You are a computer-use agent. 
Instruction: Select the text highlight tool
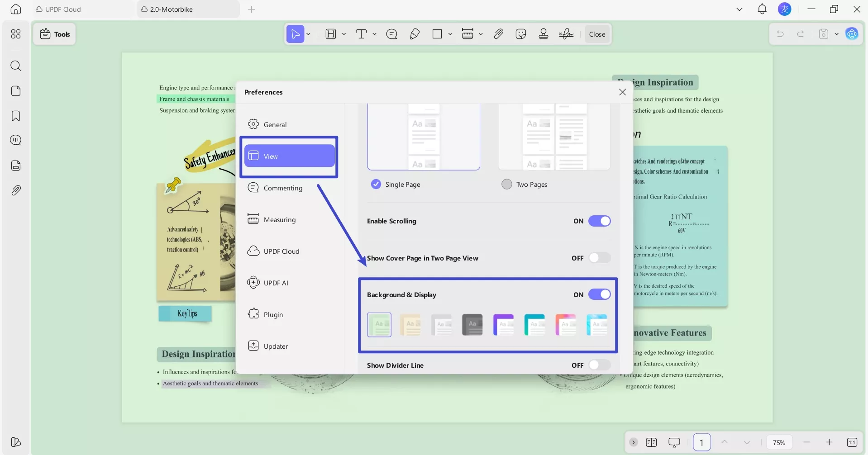[x=331, y=34]
